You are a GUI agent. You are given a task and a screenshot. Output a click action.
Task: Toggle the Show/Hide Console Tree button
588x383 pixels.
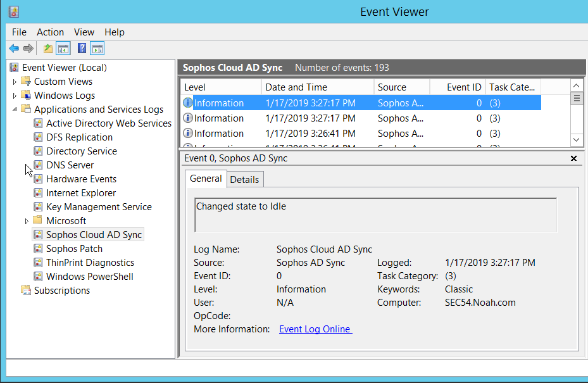tap(63, 49)
